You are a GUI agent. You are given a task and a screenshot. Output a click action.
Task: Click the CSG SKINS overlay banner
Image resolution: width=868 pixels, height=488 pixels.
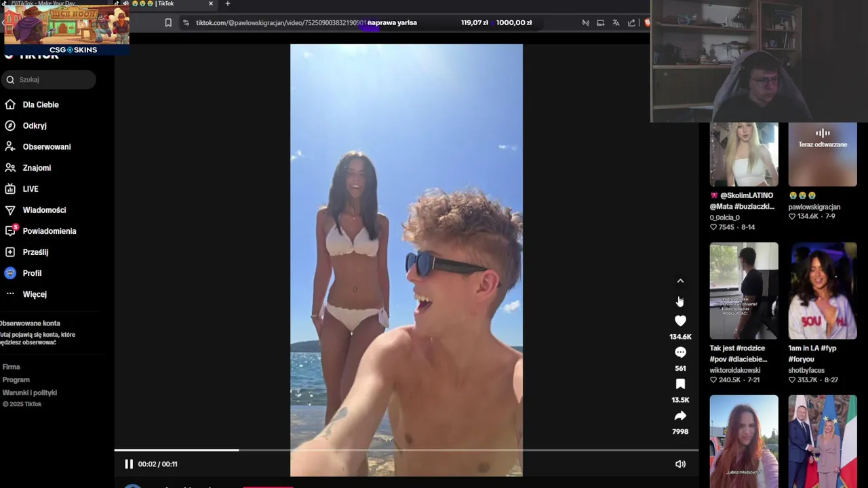point(66,29)
